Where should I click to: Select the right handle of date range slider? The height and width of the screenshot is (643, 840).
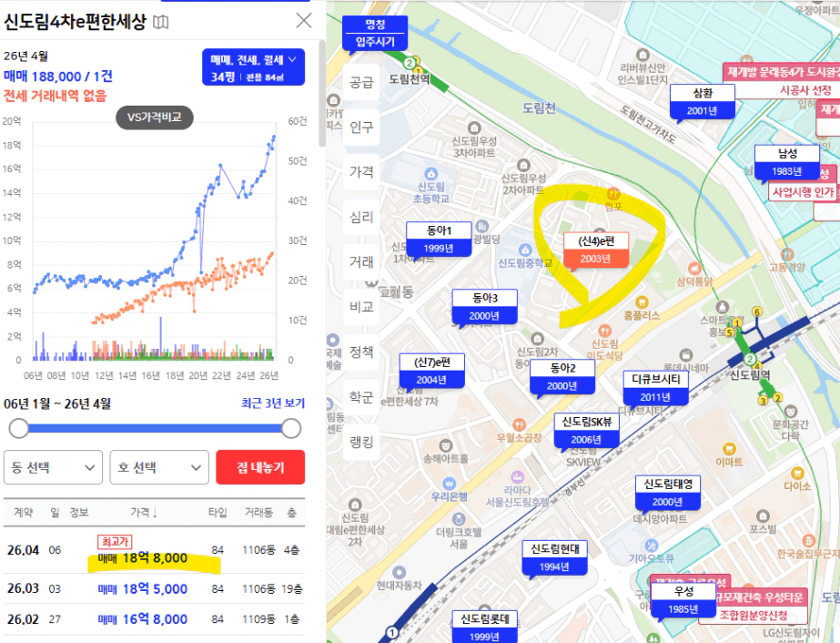291,428
